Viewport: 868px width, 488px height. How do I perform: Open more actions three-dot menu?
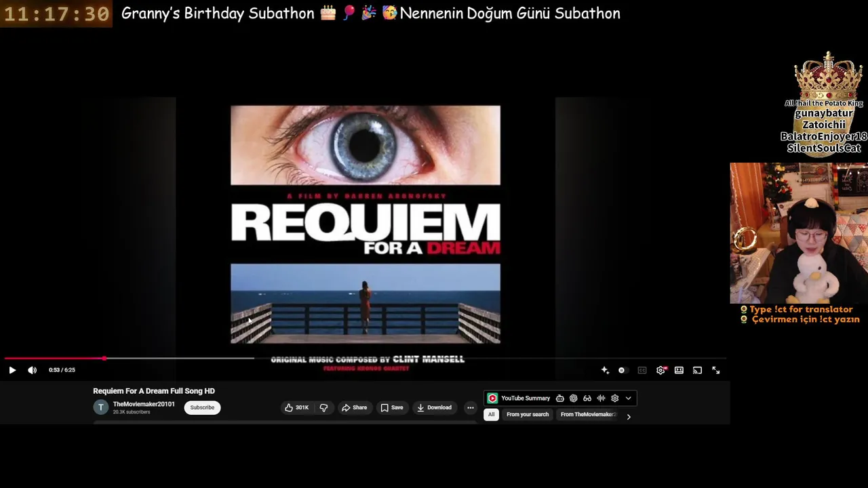click(x=471, y=407)
